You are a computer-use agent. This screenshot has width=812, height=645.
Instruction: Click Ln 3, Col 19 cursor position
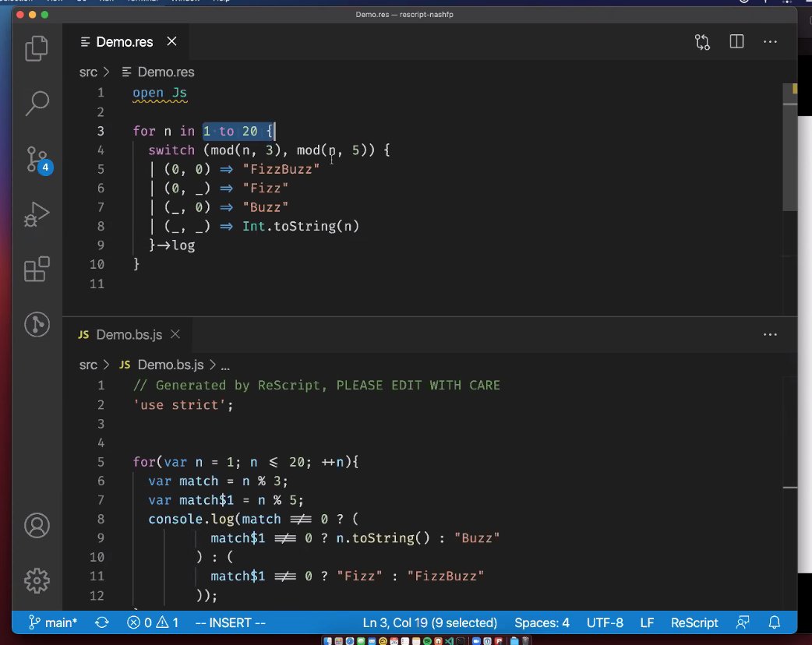click(x=430, y=622)
